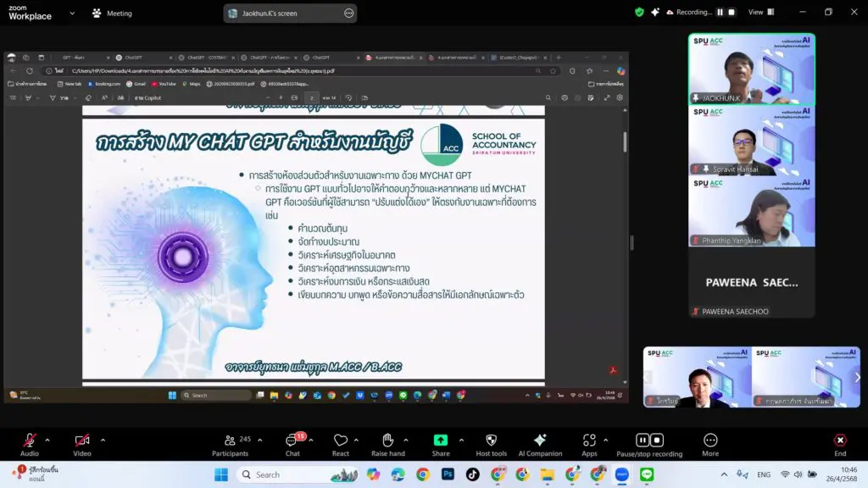Pause recording using the top bar pause icon
The height and width of the screenshot is (488, 868).
pos(721,12)
